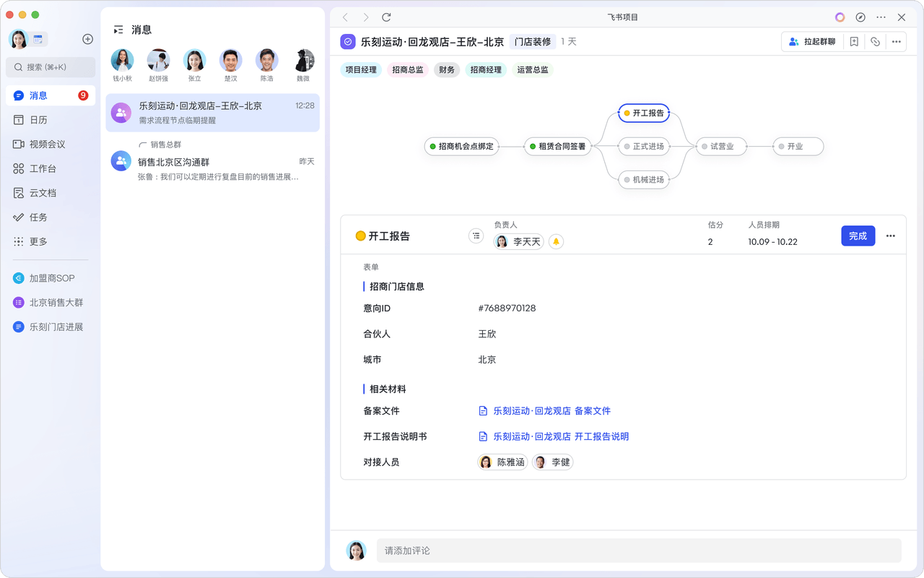Click contact chip 李健
The width and height of the screenshot is (924, 578).
click(553, 462)
